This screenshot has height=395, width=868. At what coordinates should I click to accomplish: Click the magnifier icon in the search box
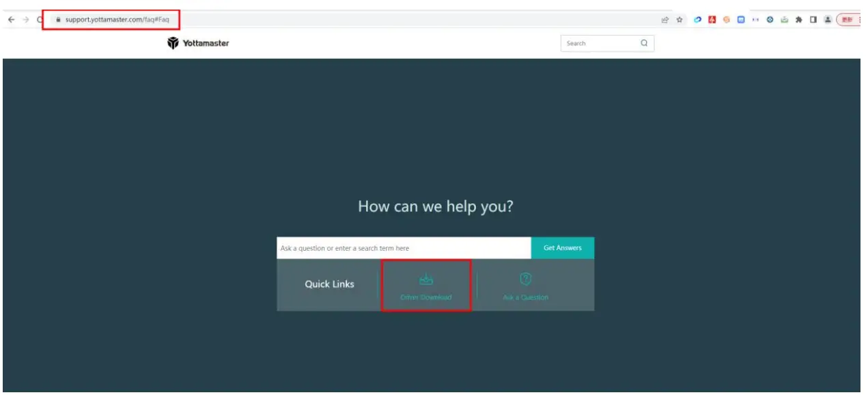(x=643, y=42)
